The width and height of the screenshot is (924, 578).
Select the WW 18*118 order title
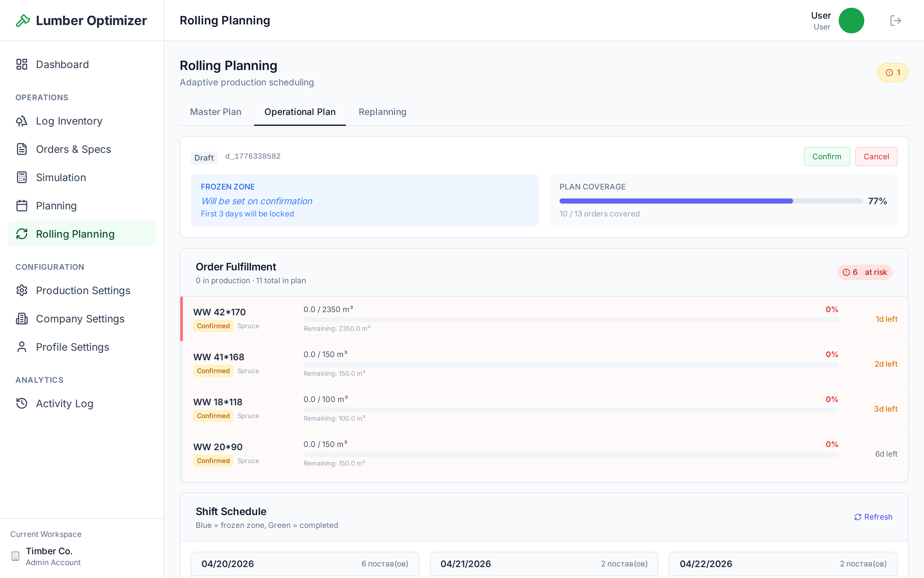218,402
